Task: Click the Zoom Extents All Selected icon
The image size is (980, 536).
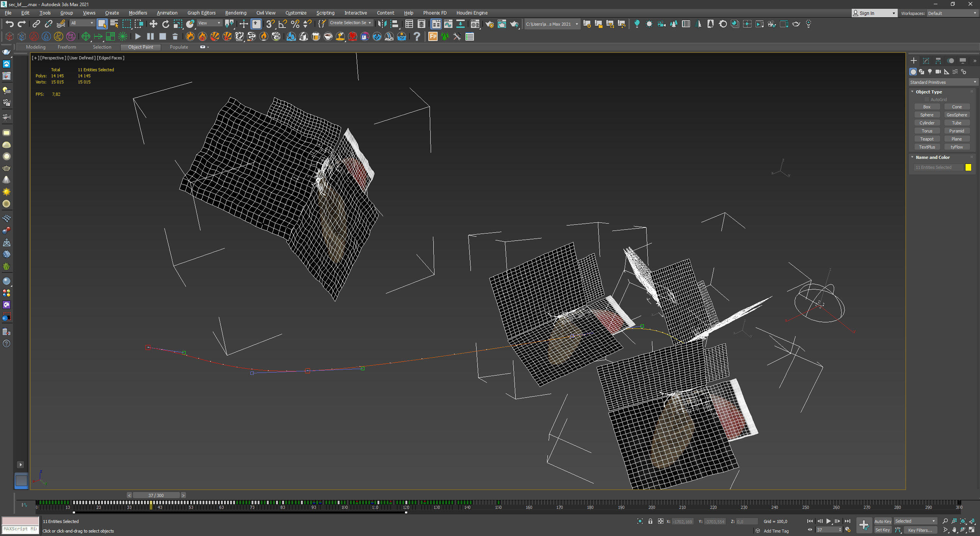Action: [x=972, y=521]
